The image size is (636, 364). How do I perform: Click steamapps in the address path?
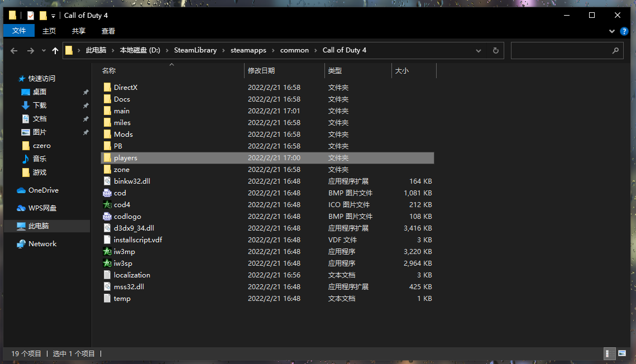pyautogui.click(x=248, y=50)
